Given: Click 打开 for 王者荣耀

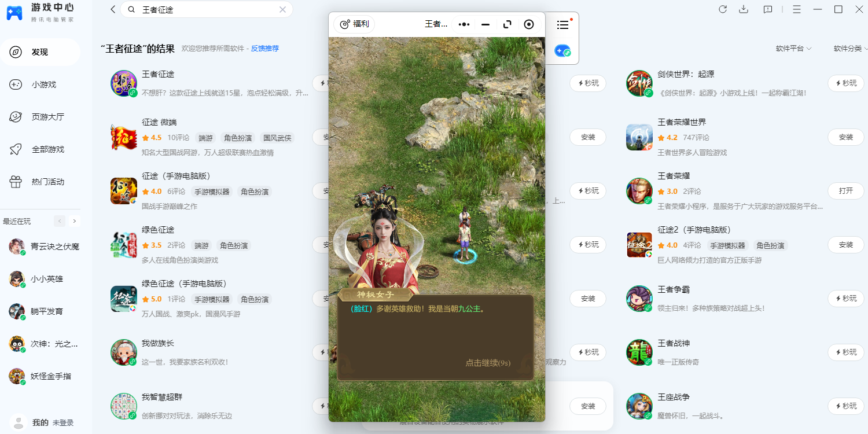Looking at the screenshot, I should [x=845, y=191].
